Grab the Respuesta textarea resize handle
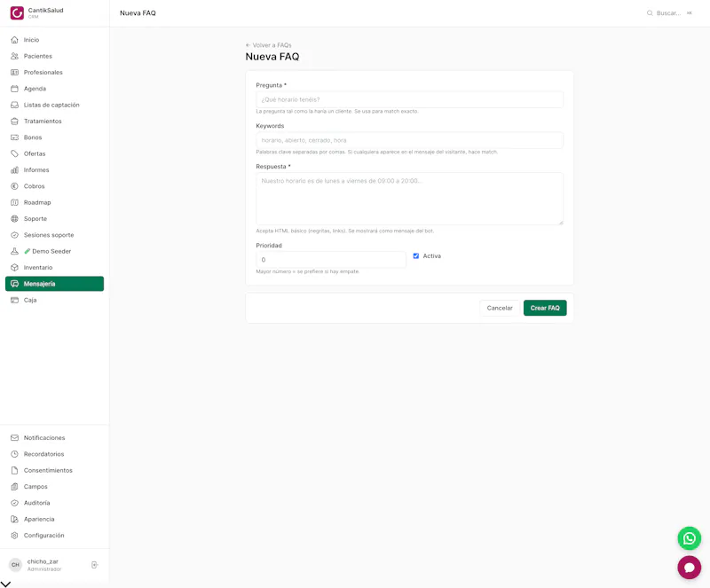The image size is (710, 588). (x=561, y=223)
